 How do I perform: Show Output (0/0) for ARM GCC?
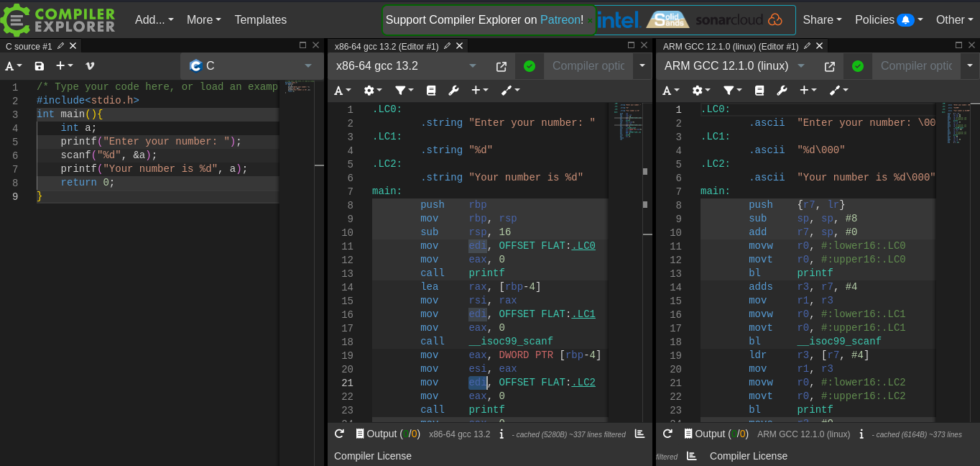coord(716,434)
